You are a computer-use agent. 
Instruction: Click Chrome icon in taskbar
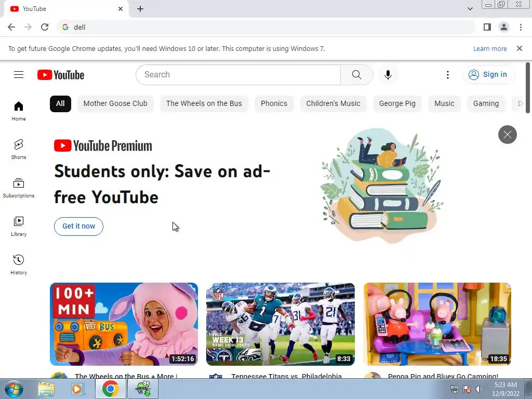pos(110,389)
